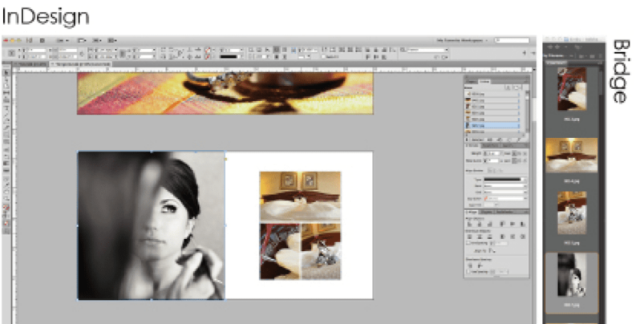
Task: Click Links panel vertical scrollbar
Action: click(x=528, y=111)
